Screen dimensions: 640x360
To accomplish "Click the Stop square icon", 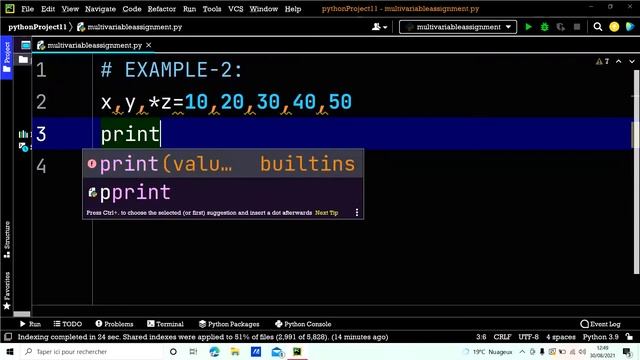I will click(577, 27).
